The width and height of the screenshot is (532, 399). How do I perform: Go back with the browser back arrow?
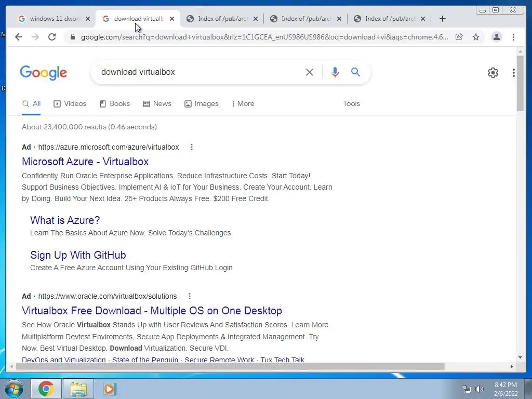pyautogui.click(x=19, y=37)
